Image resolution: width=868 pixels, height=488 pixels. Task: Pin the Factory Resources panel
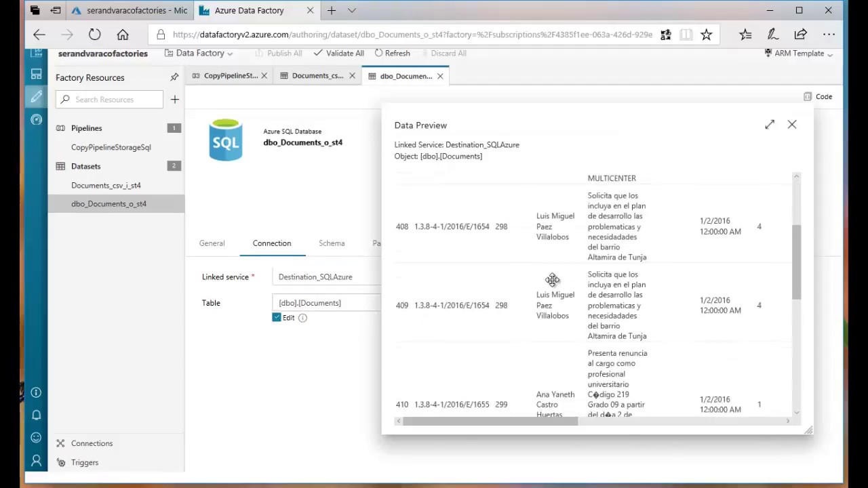pos(174,77)
